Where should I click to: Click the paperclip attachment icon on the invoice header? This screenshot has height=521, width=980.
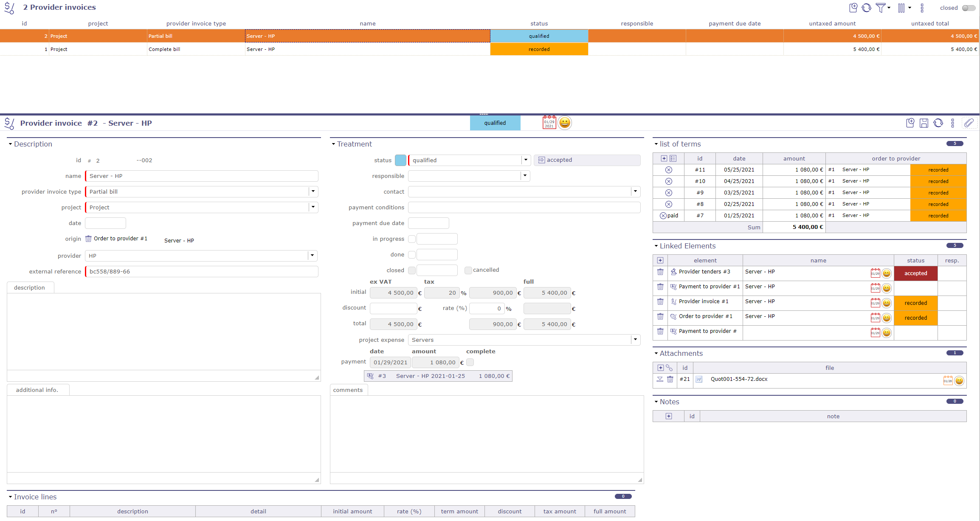pyautogui.click(x=970, y=123)
